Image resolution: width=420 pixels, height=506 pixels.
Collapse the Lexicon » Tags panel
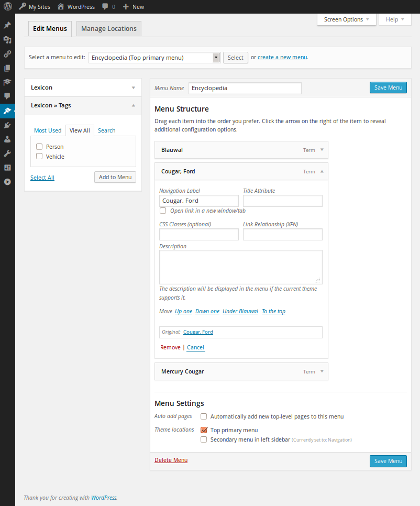click(133, 105)
